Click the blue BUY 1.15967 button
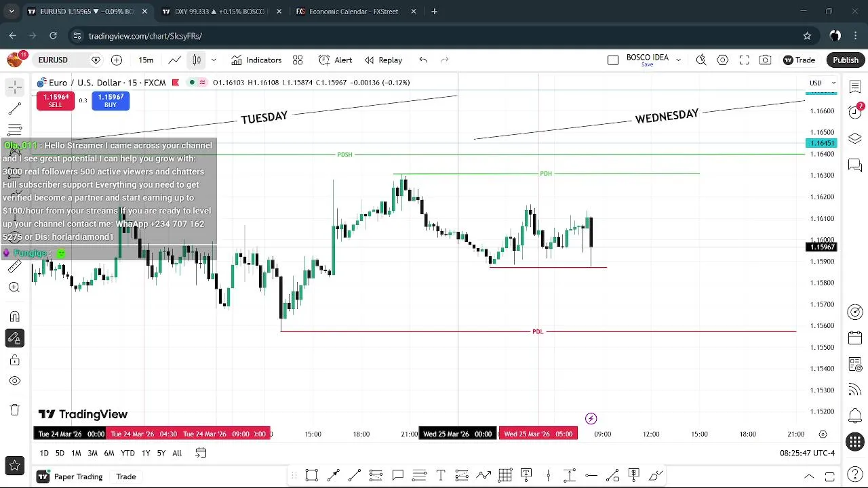This screenshot has width=868, height=488. 111,100
